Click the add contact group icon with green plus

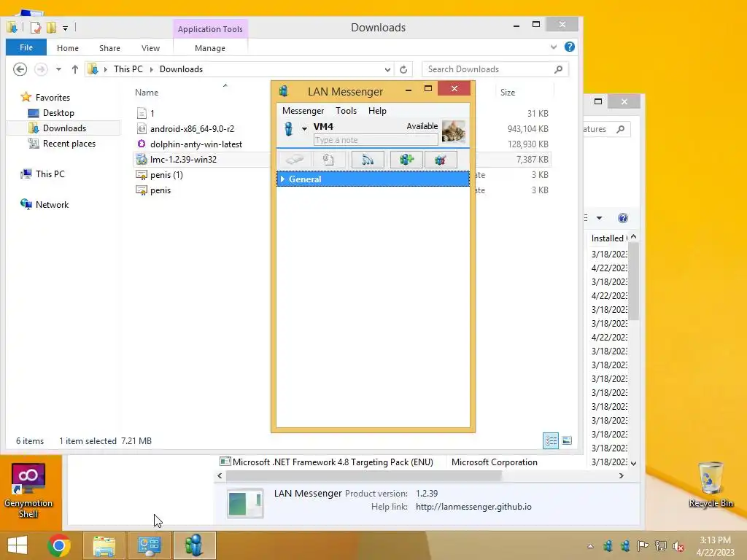pyautogui.click(x=406, y=160)
